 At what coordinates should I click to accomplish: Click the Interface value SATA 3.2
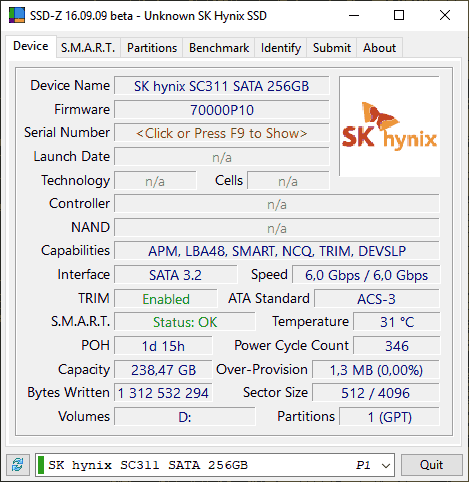click(176, 275)
